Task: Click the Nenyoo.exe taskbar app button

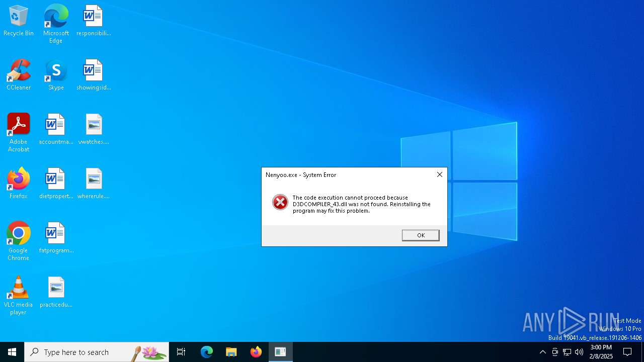Action: (x=281, y=352)
